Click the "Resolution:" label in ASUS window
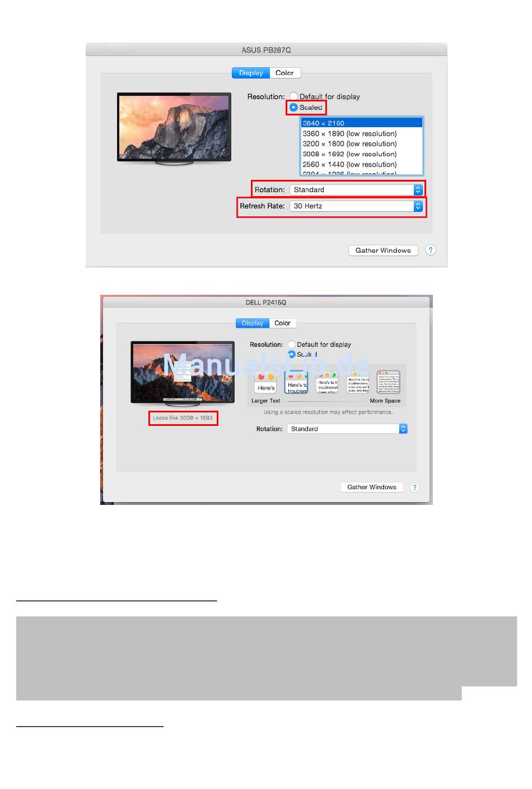Screen dimensions: 532x789 pos(266,97)
